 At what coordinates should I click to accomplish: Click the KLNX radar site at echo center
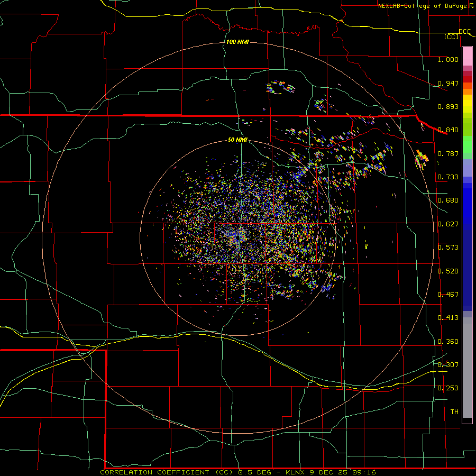click(x=238, y=237)
